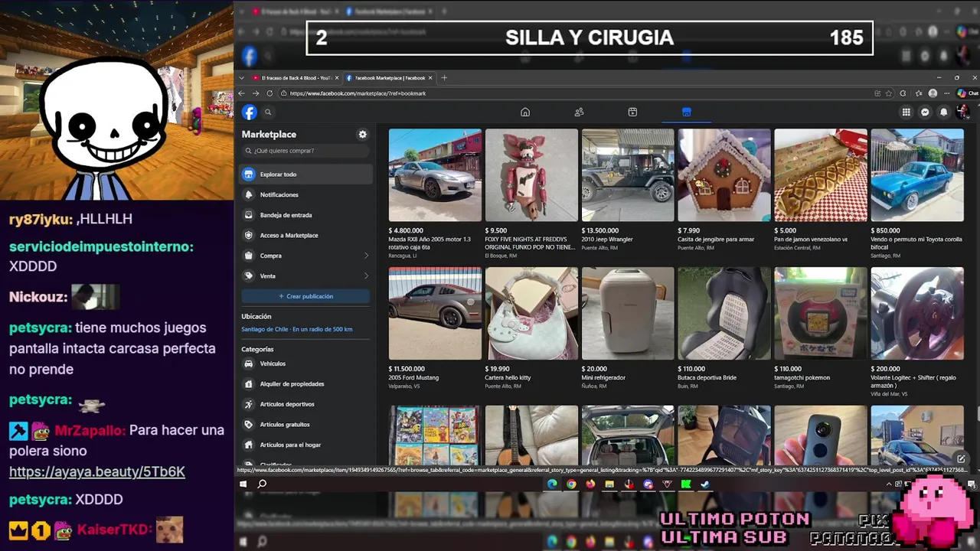Open Bandeja de entrada in sidebar
Viewport: 980px width, 551px height.
pos(306,215)
